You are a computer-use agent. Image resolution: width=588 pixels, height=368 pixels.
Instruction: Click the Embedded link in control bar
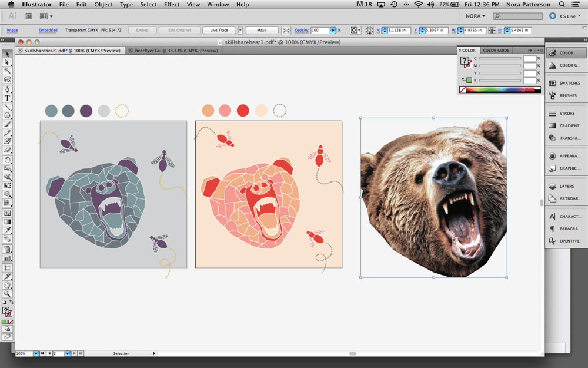48,30
